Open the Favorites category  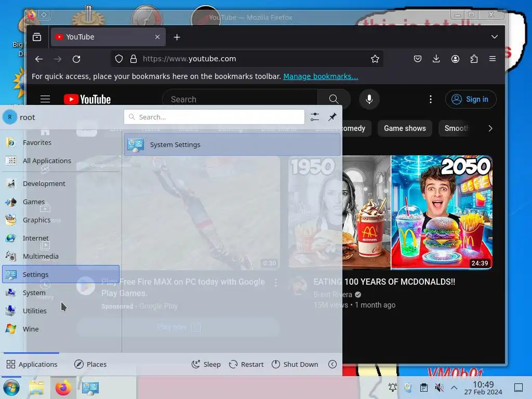click(61, 142)
